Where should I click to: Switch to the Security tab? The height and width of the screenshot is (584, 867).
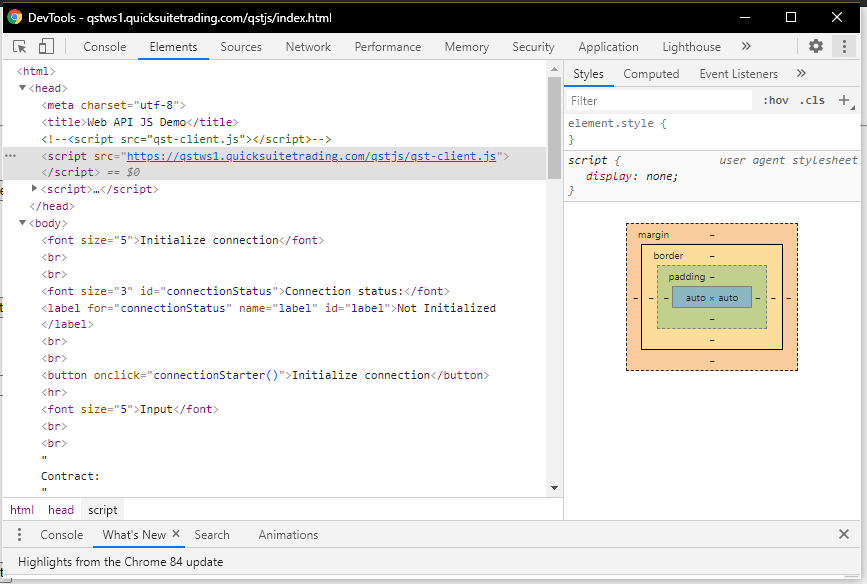point(533,47)
